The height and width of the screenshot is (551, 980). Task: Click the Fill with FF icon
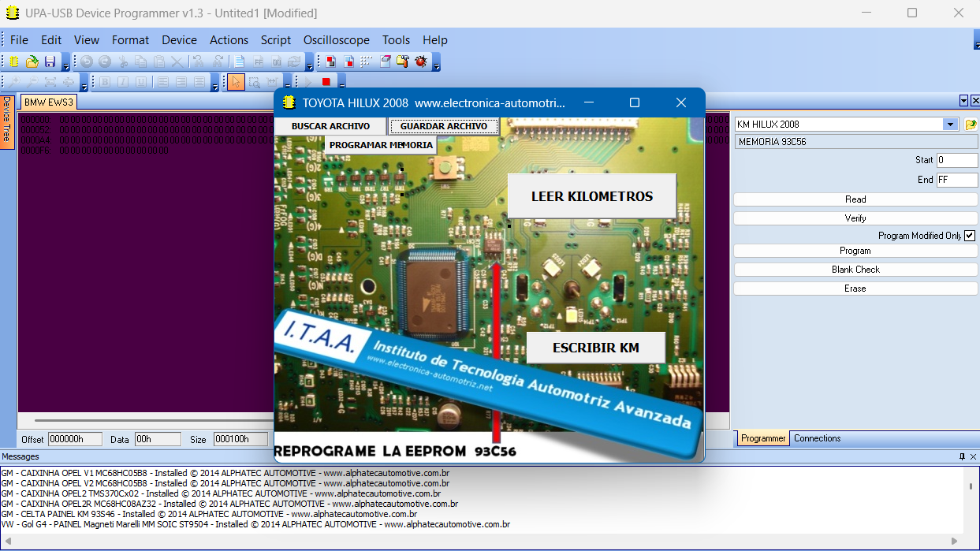pyautogui.click(x=258, y=61)
